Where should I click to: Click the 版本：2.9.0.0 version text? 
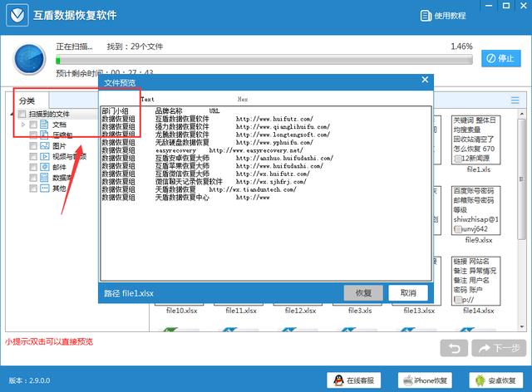(x=30, y=380)
